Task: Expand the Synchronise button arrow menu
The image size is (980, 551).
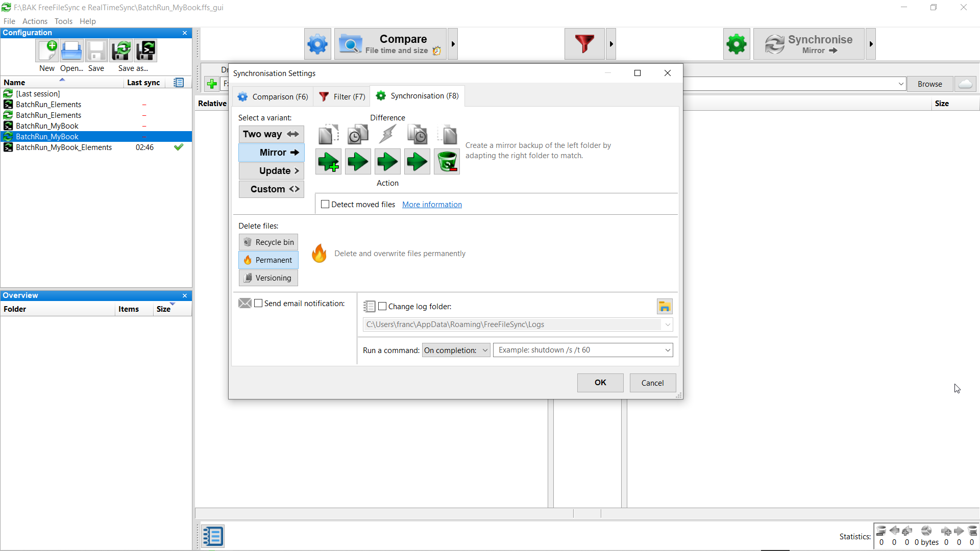Action: [x=871, y=44]
